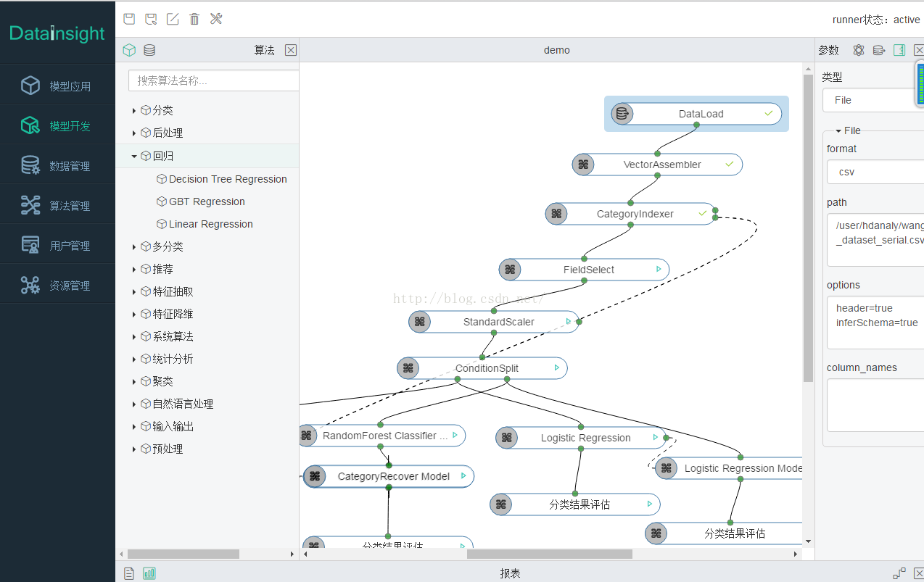Click the VectorAssembler node icon
Viewport: 924px width, 582px height.
(x=583, y=165)
